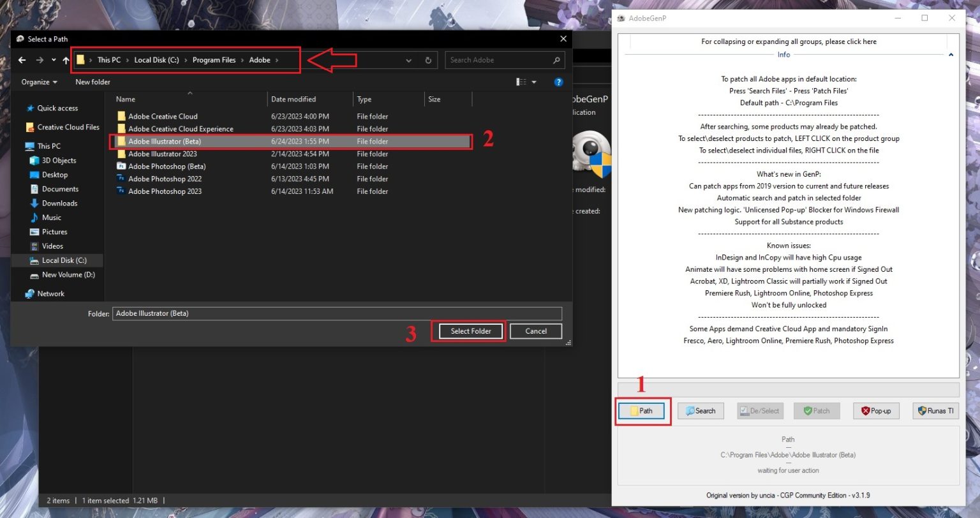
Task: Expand the address bar history dropdown
Action: click(408, 60)
